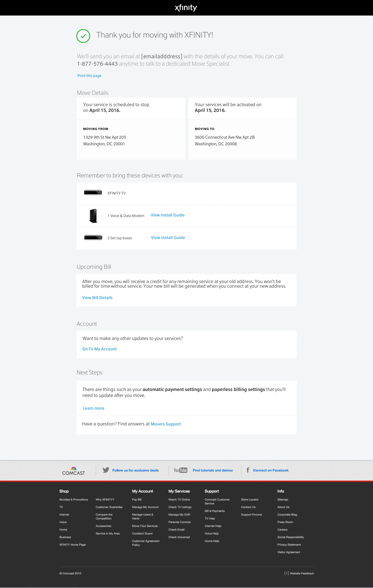Click the Comcast logo in footer

click(74, 471)
